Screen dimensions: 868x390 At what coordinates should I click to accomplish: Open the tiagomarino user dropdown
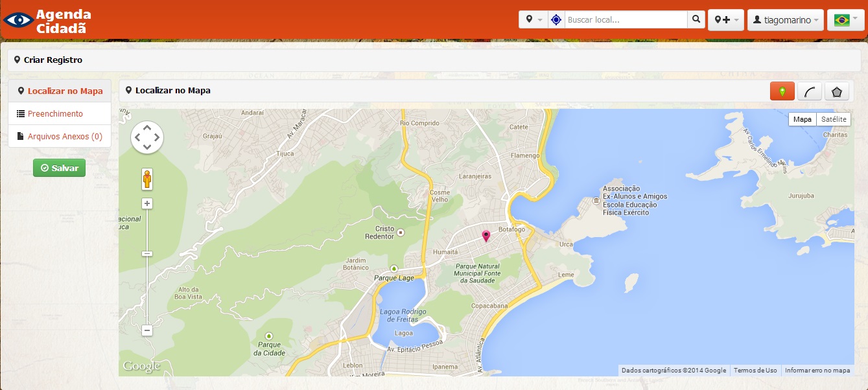(786, 20)
